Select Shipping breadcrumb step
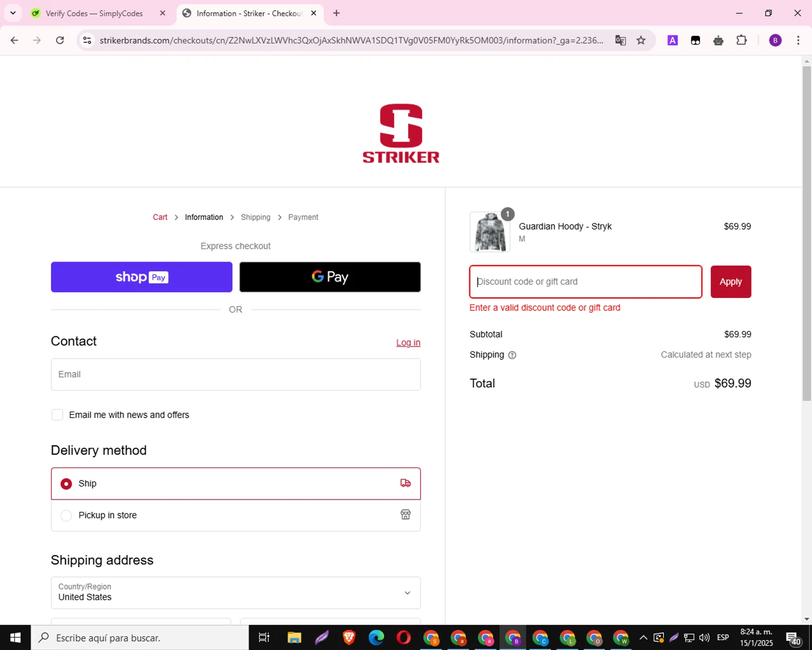The width and height of the screenshot is (812, 650). tap(256, 217)
